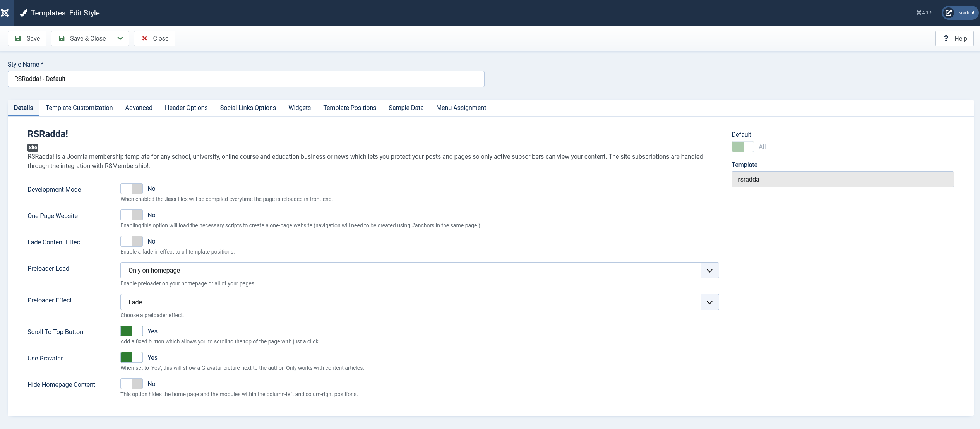
Task: Toggle the Fade Content Effect switch
Action: 132,241
